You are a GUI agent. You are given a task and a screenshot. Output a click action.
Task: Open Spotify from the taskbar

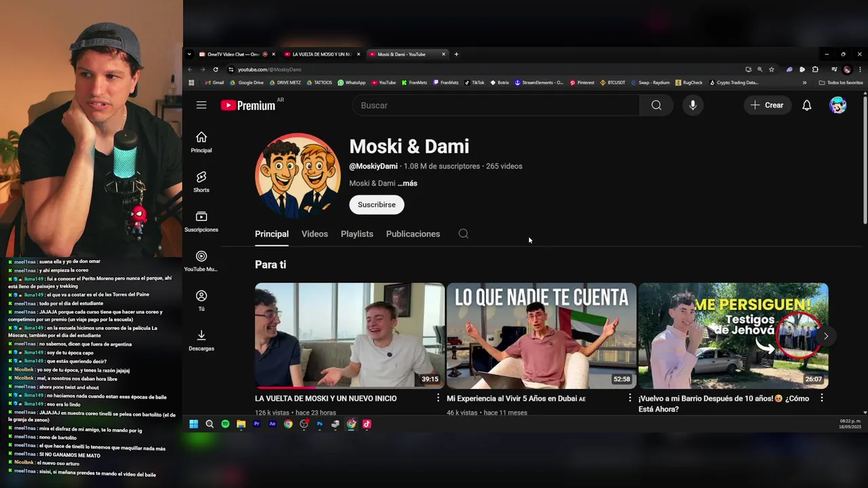225,424
